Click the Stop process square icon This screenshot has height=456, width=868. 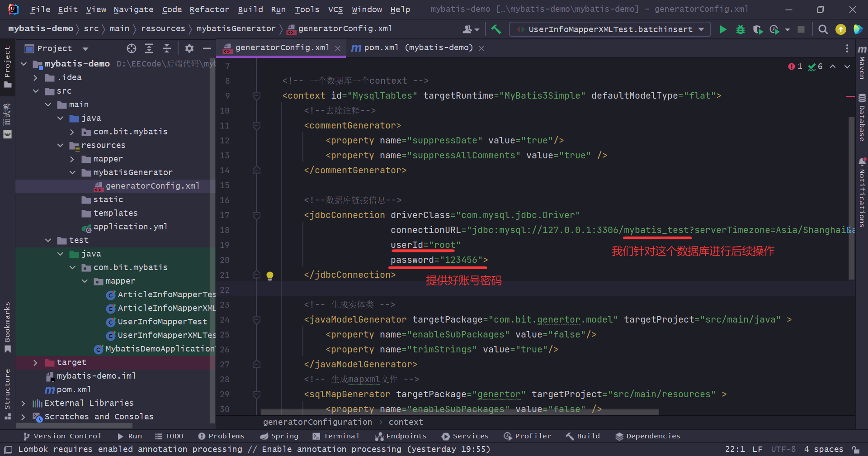(x=801, y=29)
